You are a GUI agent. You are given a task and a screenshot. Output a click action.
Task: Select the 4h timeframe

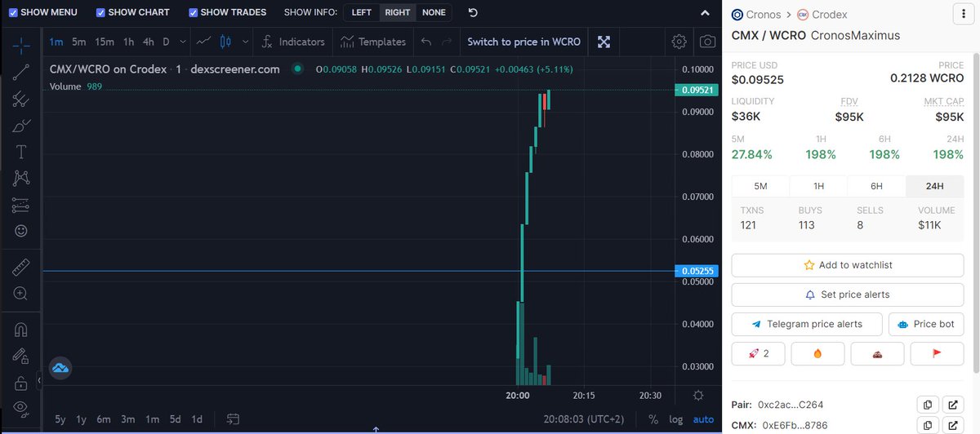148,42
